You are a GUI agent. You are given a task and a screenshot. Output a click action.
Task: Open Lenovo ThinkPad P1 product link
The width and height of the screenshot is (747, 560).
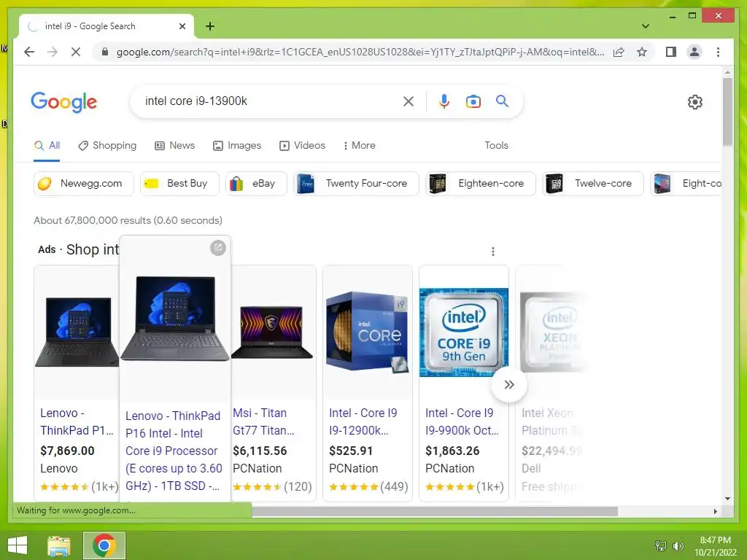pyautogui.click(x=77, y=421)
